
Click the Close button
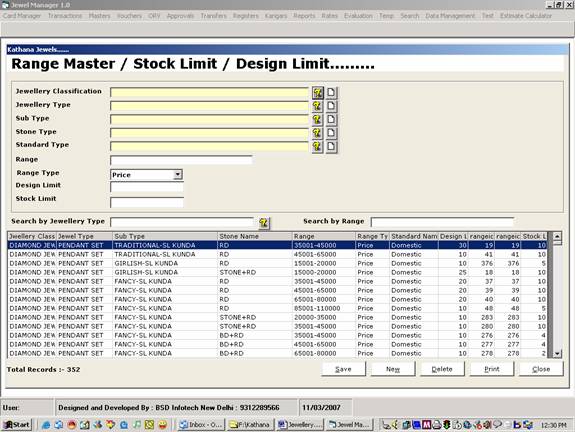coord(541,369)
